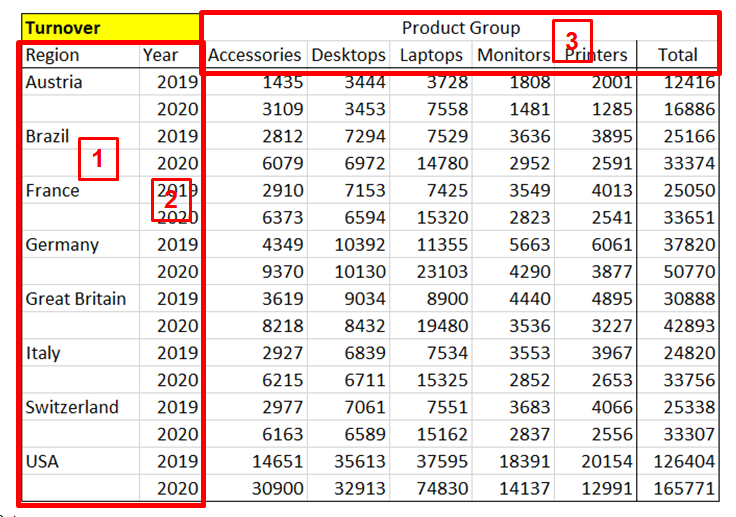Click the Laptops column header

tap(431, 56)
